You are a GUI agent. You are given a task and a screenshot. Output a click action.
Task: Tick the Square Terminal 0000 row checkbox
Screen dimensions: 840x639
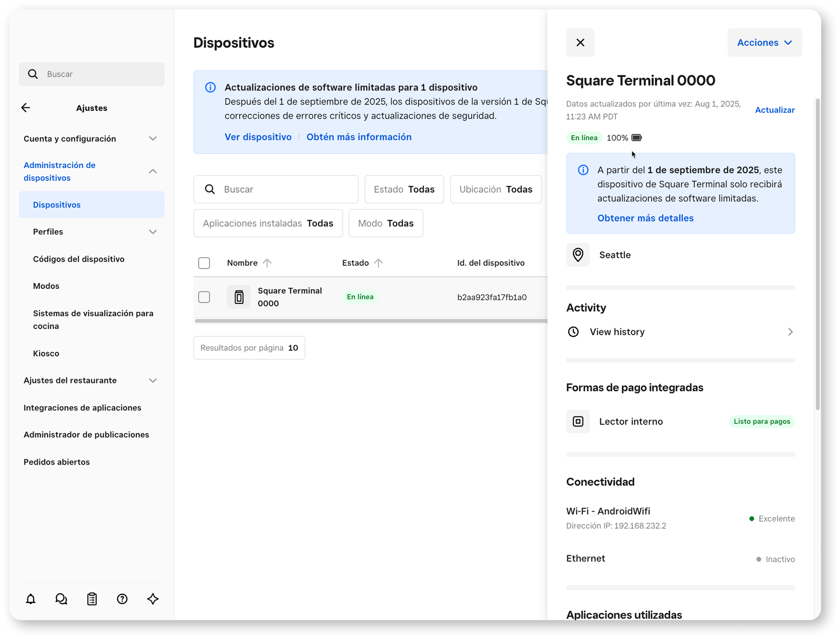pyautogui.click(x=204, y=297)
